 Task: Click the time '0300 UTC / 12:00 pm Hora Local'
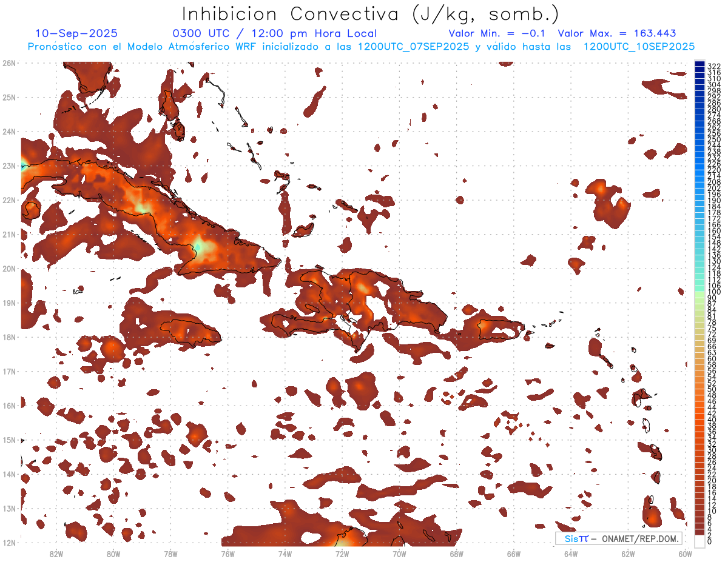[x=275, y=34]
